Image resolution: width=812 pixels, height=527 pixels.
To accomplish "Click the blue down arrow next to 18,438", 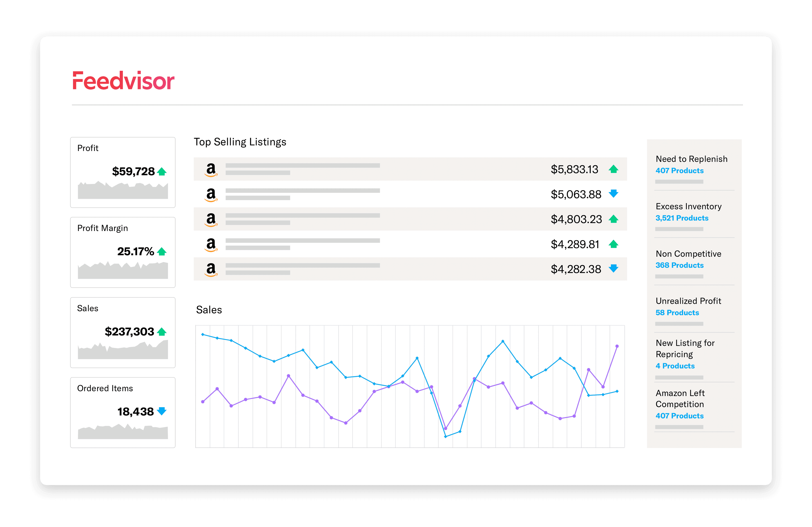I will pyautogui.click(x=162, y=411).
